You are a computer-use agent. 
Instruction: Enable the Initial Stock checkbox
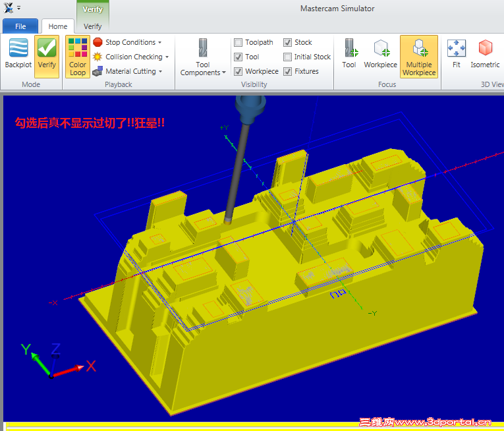tap(288, 57)
